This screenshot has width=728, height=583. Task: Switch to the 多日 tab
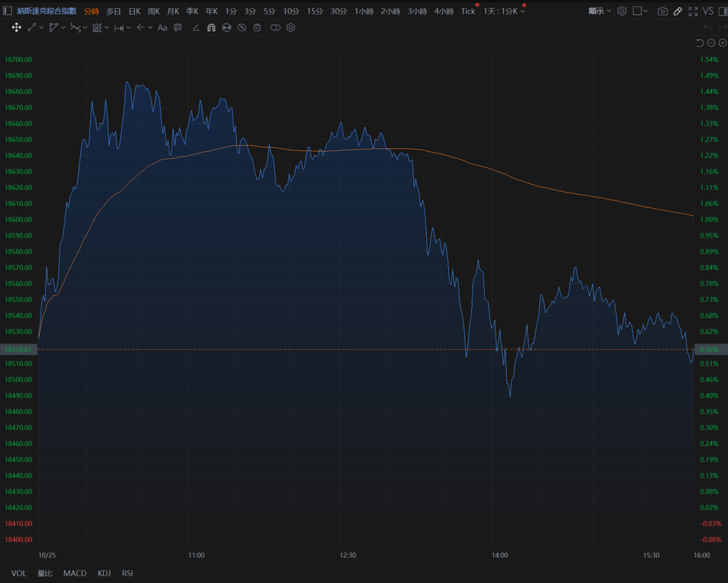pyautogui.click(x=113, y=11)
